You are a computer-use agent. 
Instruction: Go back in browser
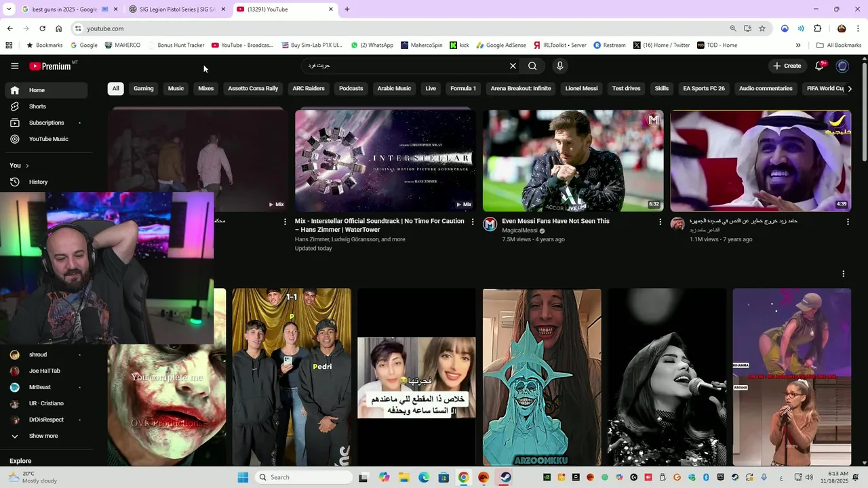pyautogui.click(x=9, y=28)
